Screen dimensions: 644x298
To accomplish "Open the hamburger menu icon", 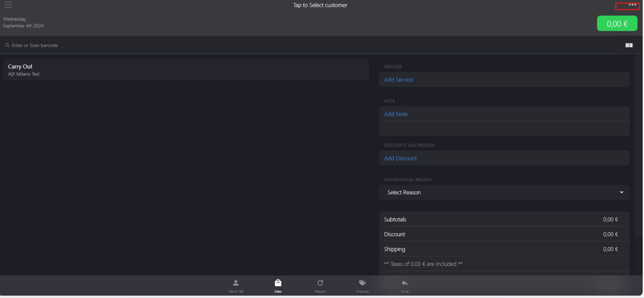I will pos(8,5).
